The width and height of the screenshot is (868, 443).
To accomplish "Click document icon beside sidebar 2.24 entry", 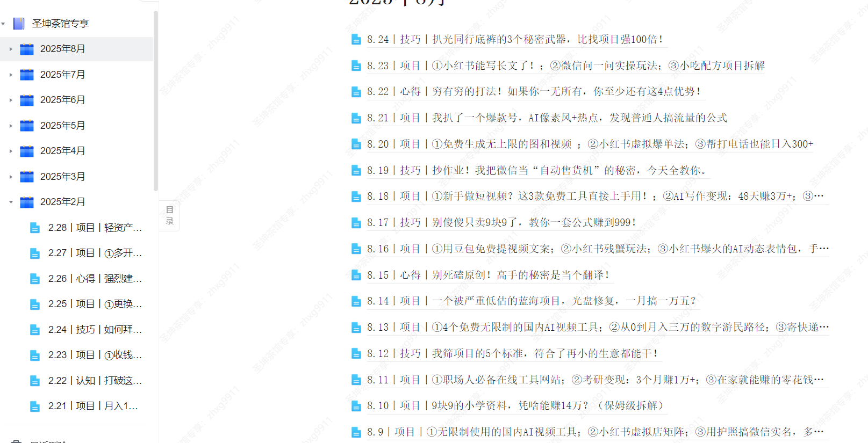I will coord(35,330).
